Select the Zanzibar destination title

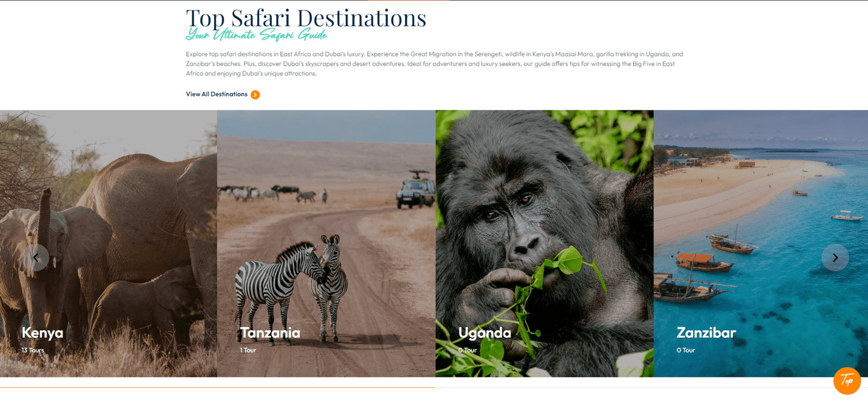[x=706, y=332]
